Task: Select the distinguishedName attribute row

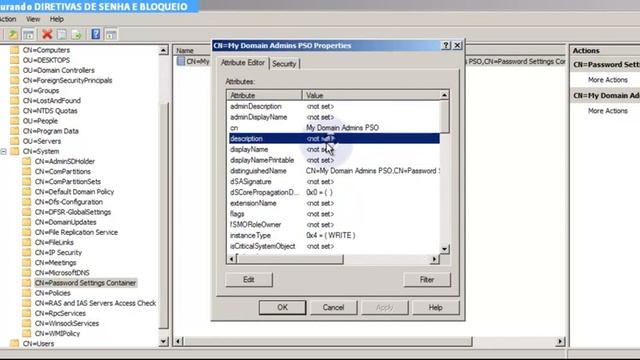Action: (334, 171)
